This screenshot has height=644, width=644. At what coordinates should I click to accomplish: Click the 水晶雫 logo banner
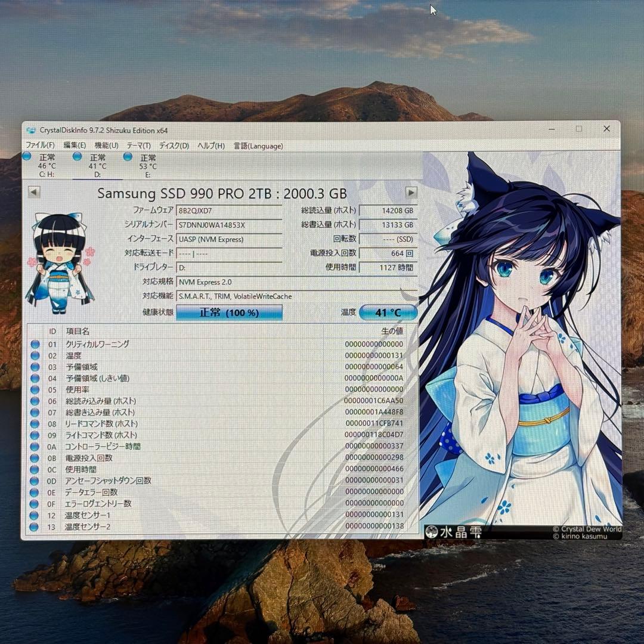[x=453, y=532]
